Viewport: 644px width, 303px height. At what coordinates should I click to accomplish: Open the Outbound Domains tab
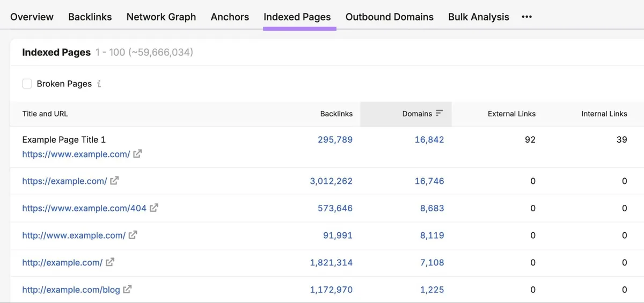(x=390, y=17)
